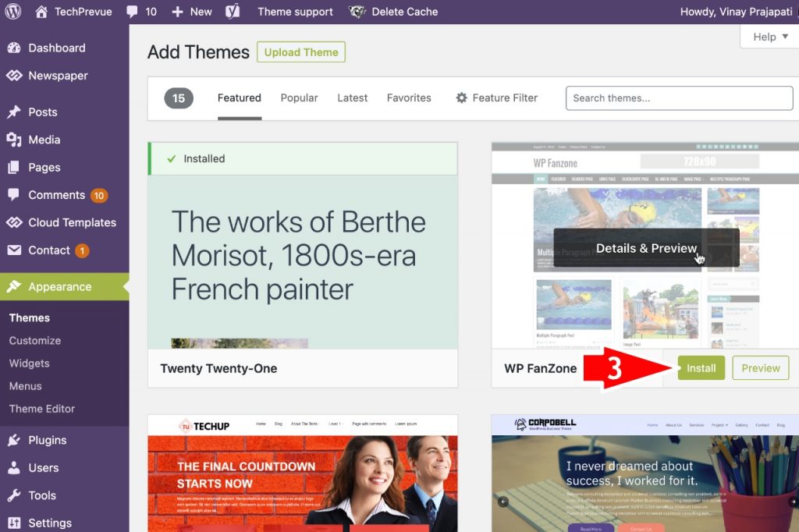Viewport: 799px width, 532px height.
Task: Switch to the Popular tab
Action: 299,98
